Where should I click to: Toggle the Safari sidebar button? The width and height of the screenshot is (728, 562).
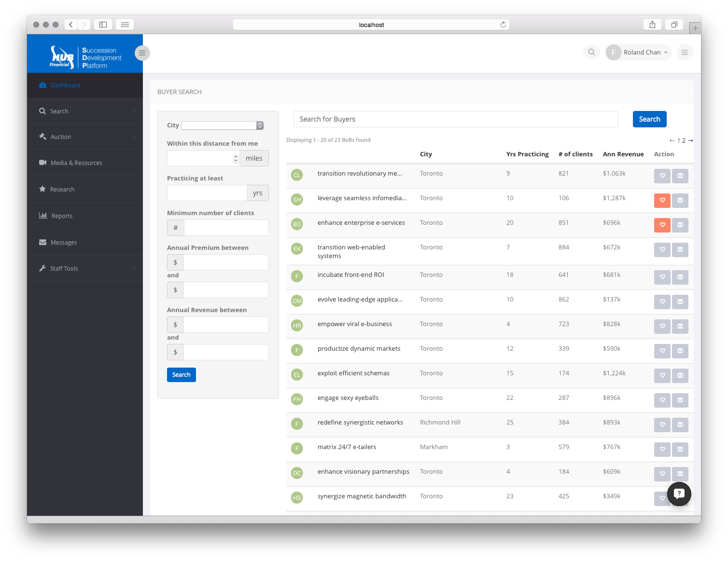pyautogui.click(x=103, y=25)
